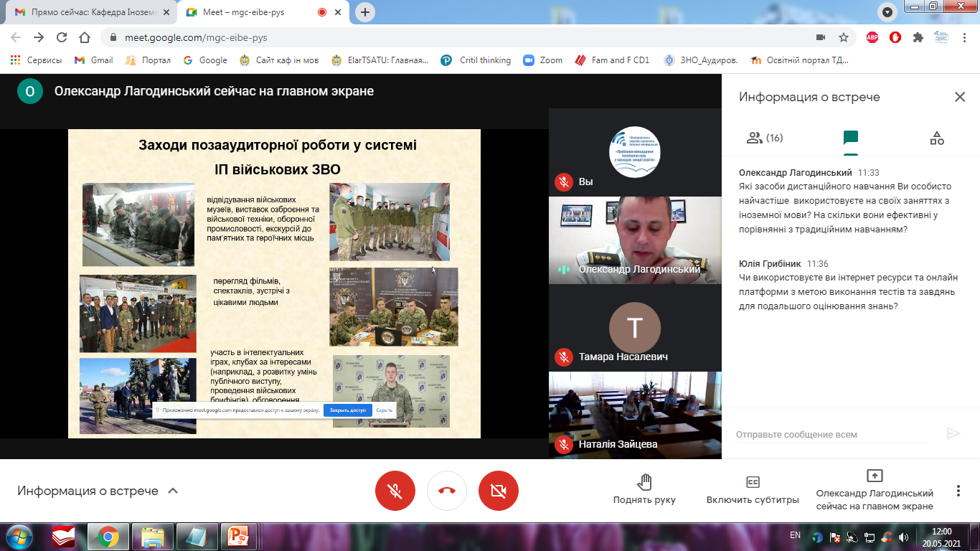Image resolution: width=980 pixels, height=551 pixels.
Task: Click the message input field to everyone
Action: coord(832,434)
